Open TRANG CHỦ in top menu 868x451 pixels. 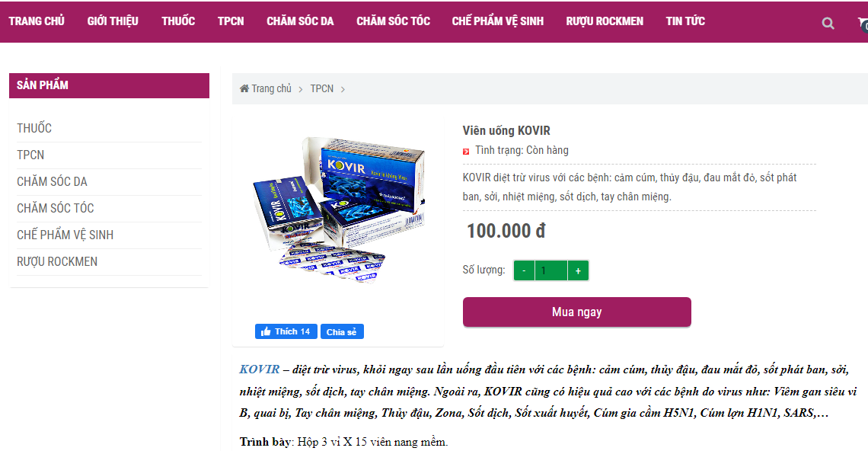(x=37, y=21)
